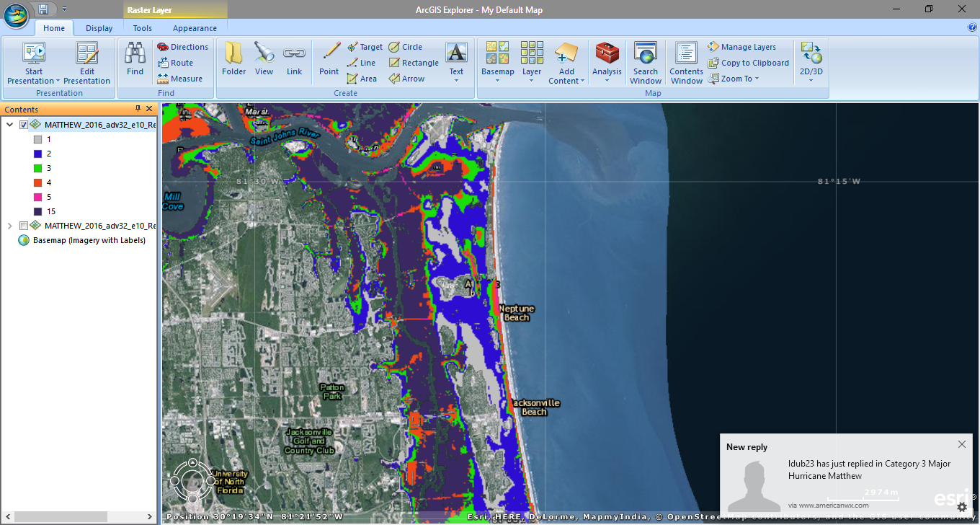
Task: Open quick access toolbar customize arrow
Action: [x=64, y=9]
